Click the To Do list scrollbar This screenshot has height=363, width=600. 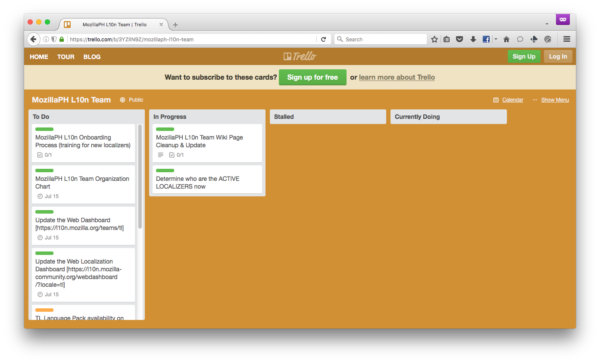tap(140, 177)
